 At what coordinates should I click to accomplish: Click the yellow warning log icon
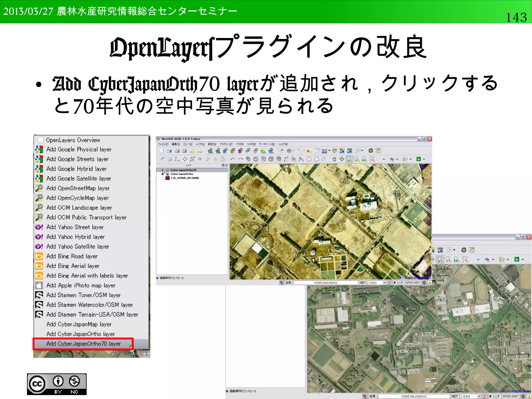pyautogui.click(x=429, y=283)
